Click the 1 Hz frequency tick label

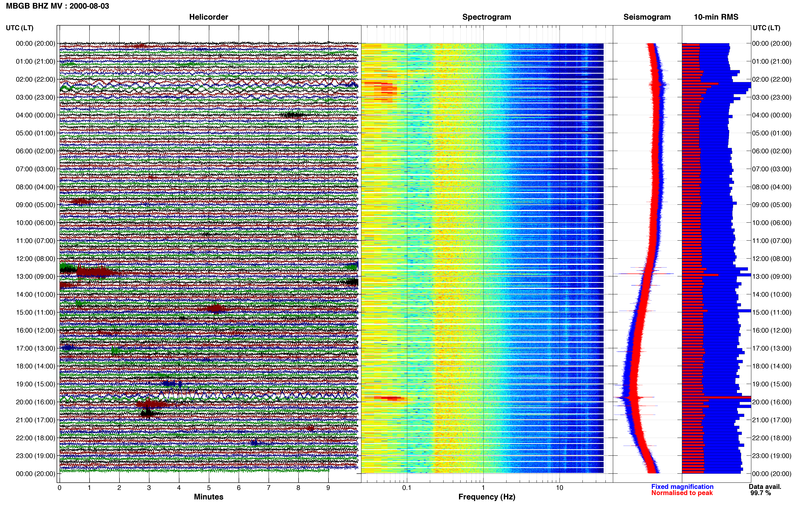click(x=483, y=488)
